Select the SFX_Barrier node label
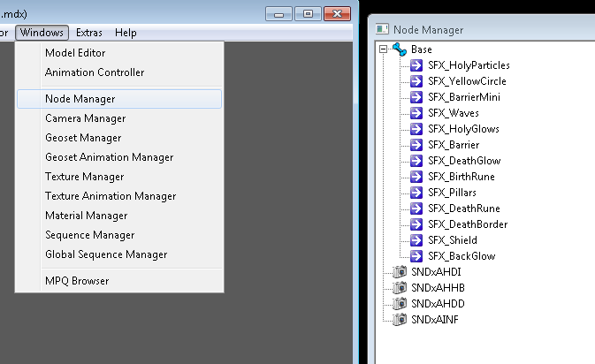 tap(454, 145)
